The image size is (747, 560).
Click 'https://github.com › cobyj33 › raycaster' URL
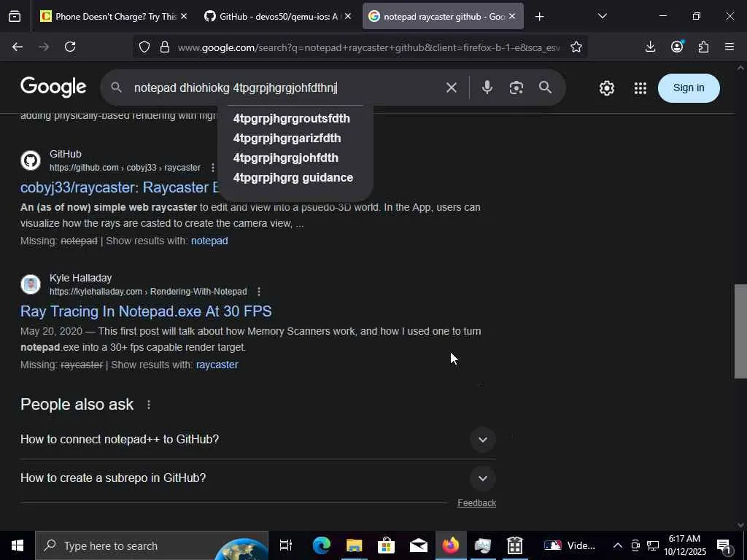point(125,168)
